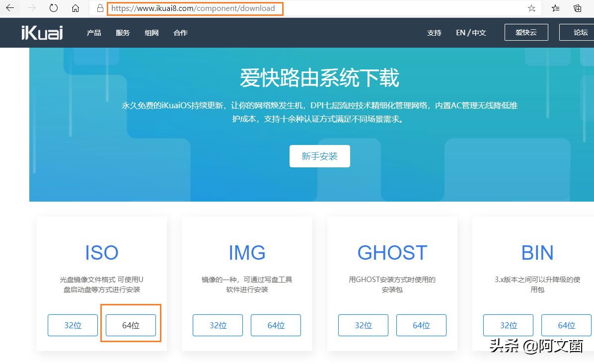
Task: Click the browser forward arrow
Action: click(x=32, y=8)
